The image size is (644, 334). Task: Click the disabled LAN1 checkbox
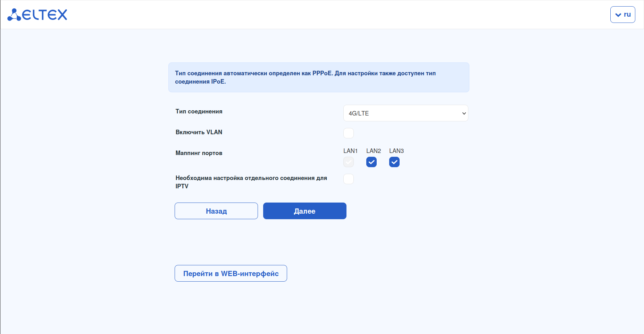click(x=349, y=162)
